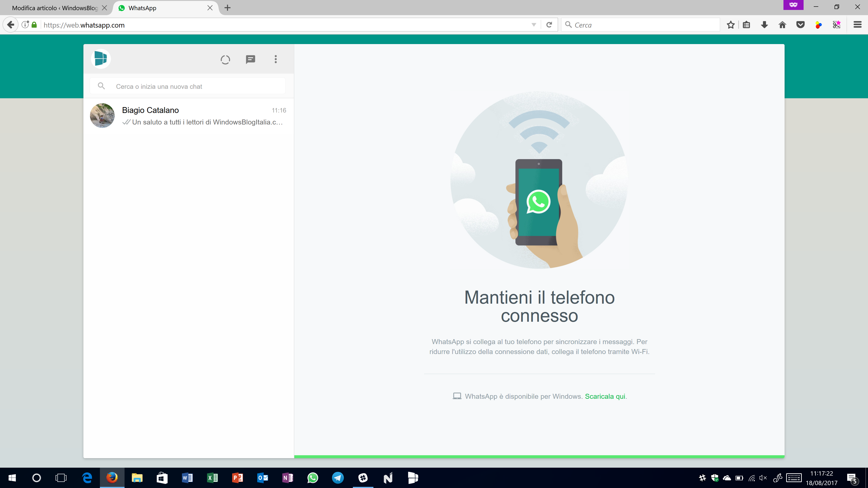Launch OneNote from taskbar
This screenshot has width=868, height=488.
pos(288,478)
